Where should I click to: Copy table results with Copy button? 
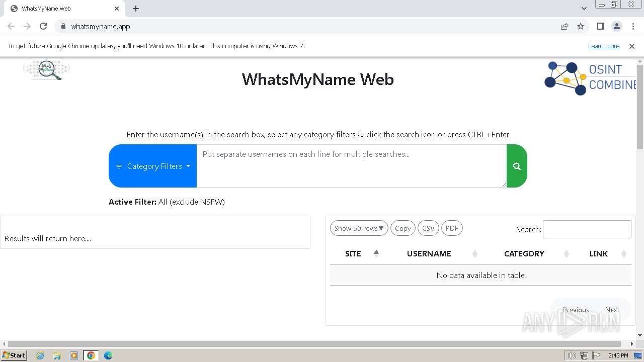pyautogui.click(x=403, y=228)
